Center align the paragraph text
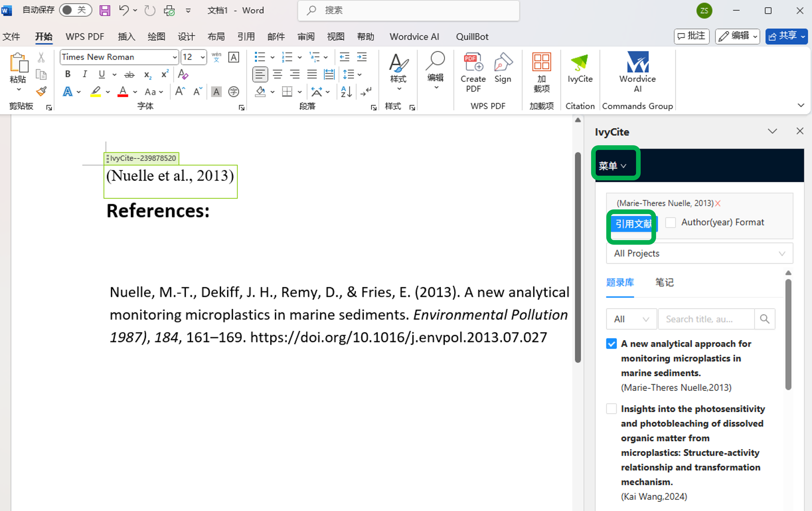 (277, 74)
